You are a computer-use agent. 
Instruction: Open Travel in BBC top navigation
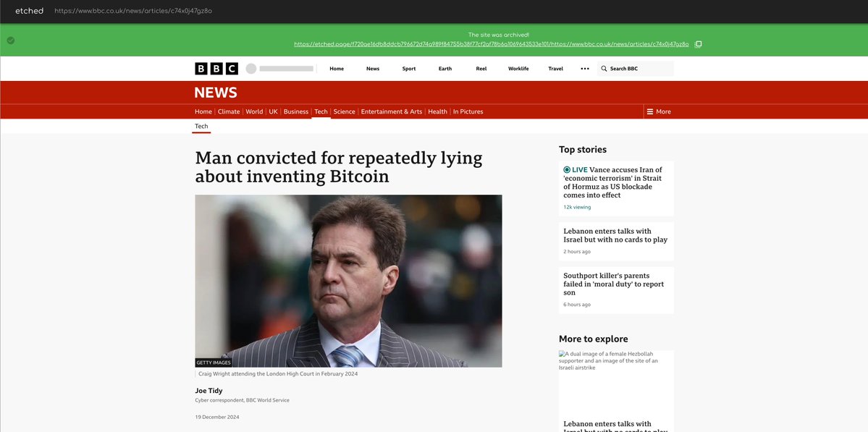555,69
